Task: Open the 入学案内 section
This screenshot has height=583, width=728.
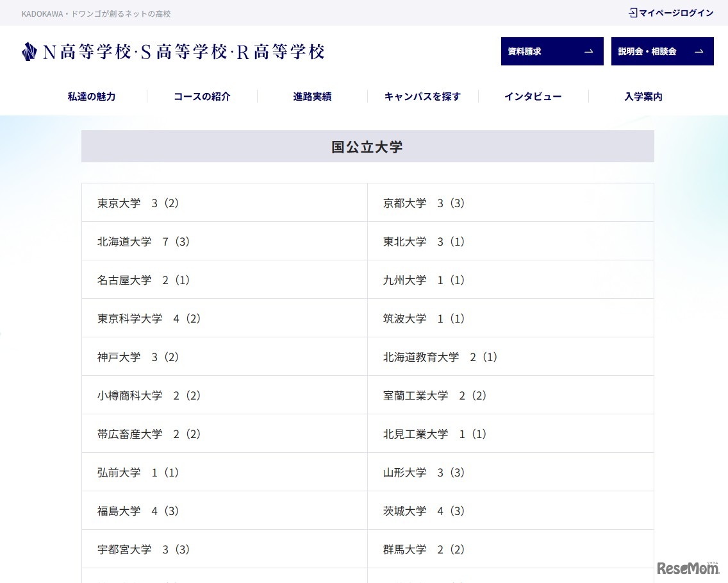Action: 643,96
